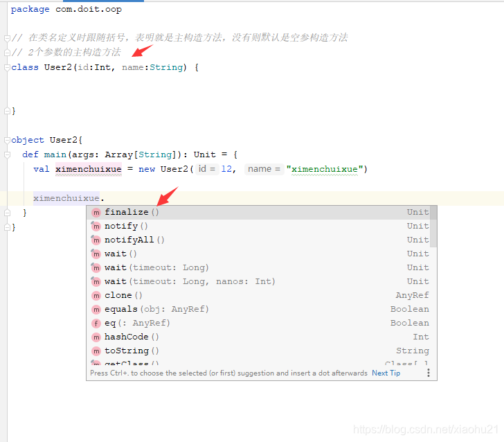This screenshot has width=504, height=442.
Task: Select wait() with no parameters
Action: click(259, 254)
